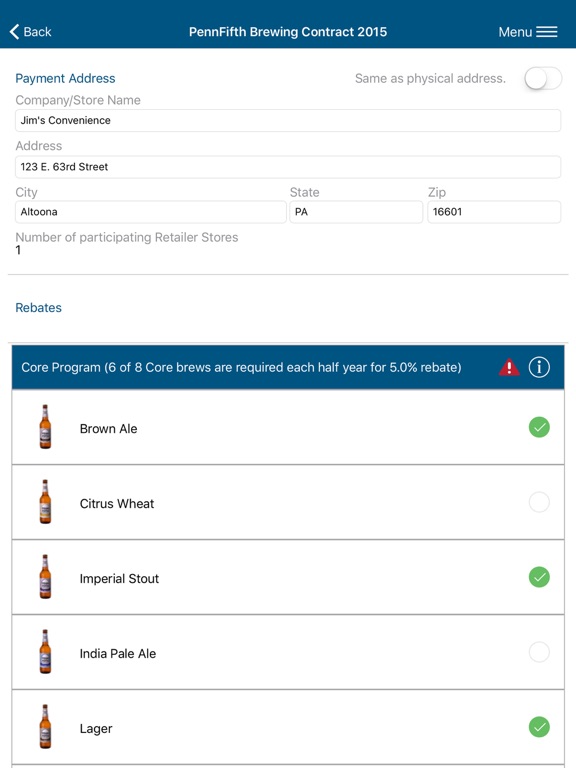
Task: Click the Address field with 123 E. 63rd Street
Action: pyautogui.click(x=288, y=167)
